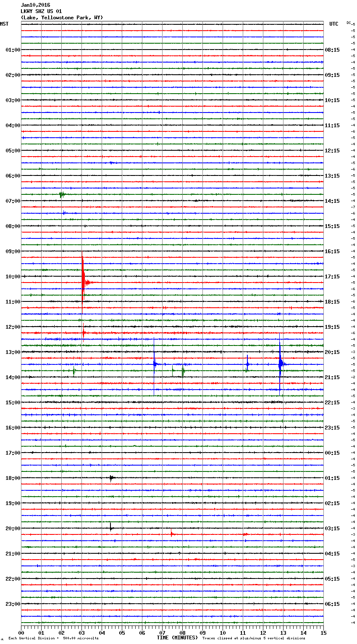Click the Each Vertical Division 500.00 microvolts note
This screenshot has height=644, width=357.
click(x=53, y=639)
